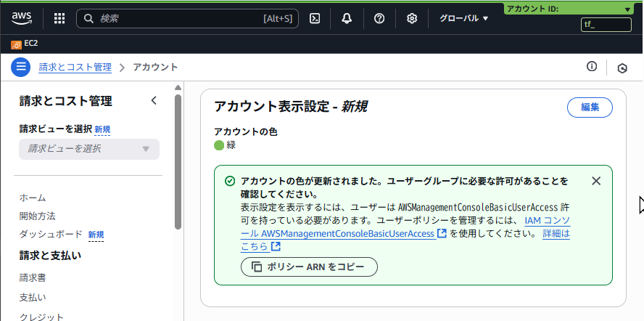Open the help question-mark icon

379,19
